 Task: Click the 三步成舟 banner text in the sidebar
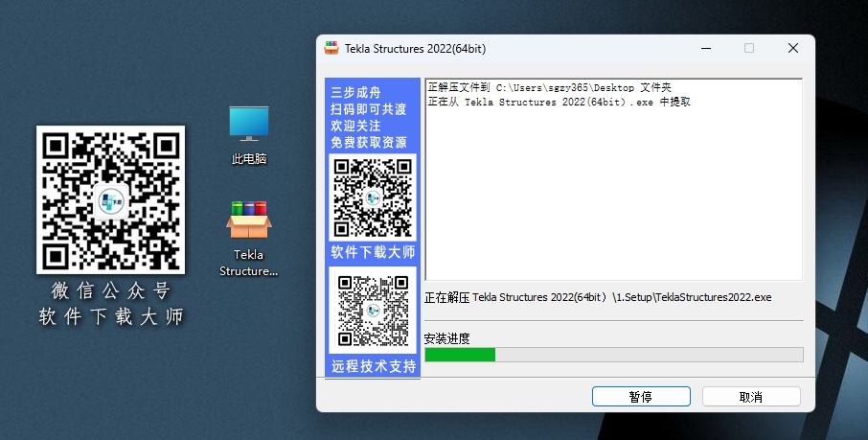(x=355, y=93)
